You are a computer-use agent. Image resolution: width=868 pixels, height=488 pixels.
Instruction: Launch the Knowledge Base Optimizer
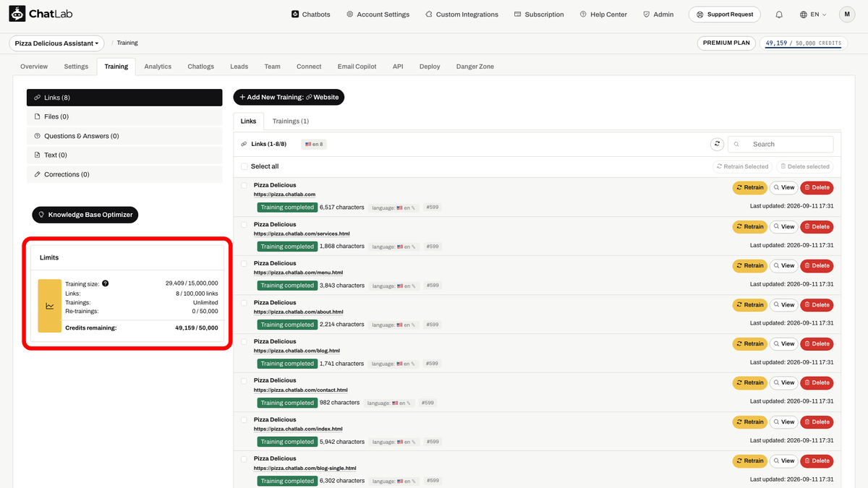[85, 215]
